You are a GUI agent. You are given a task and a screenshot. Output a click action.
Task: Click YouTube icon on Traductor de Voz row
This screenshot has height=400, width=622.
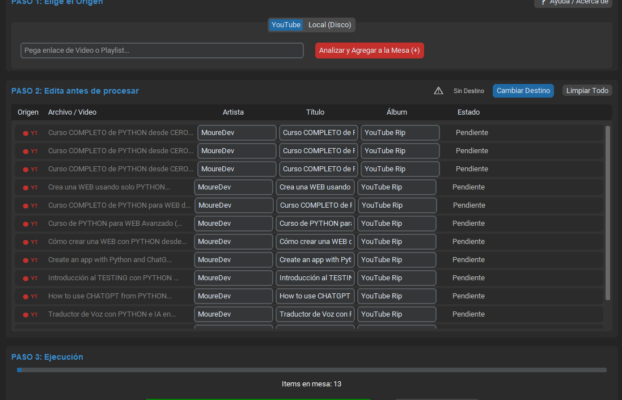coord(29,314)
